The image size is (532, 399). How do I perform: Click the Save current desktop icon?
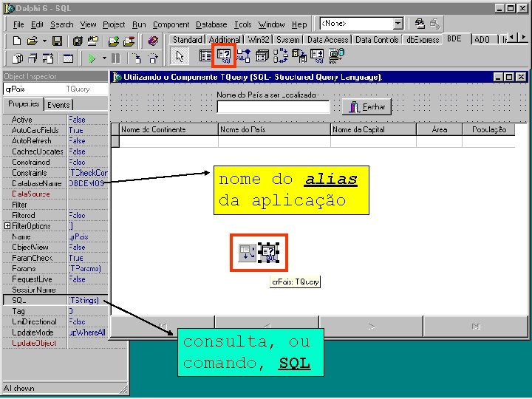pos(420,24)
